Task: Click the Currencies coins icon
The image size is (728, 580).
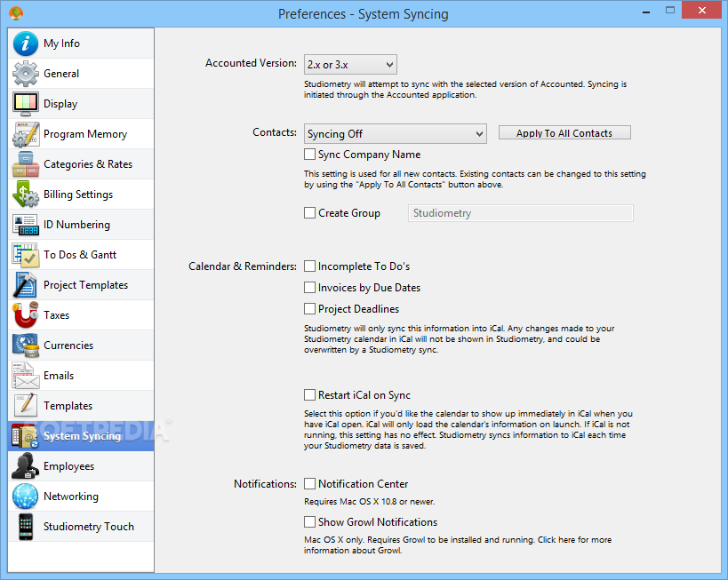Action: click(x=26, y=346)
